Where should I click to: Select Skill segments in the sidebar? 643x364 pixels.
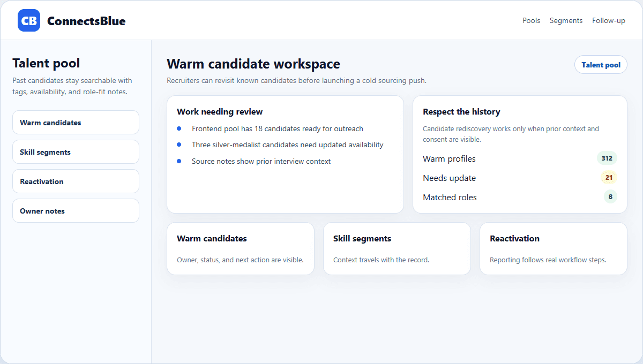click(76, 152)
